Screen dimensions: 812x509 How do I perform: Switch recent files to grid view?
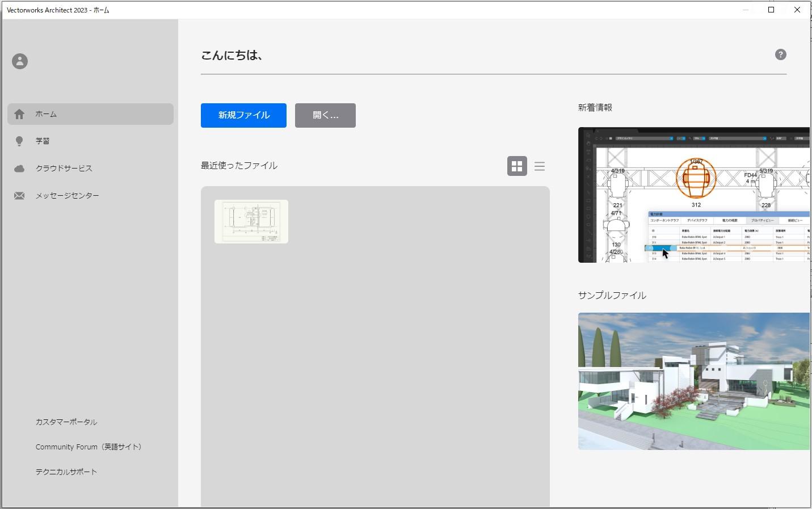516,166
